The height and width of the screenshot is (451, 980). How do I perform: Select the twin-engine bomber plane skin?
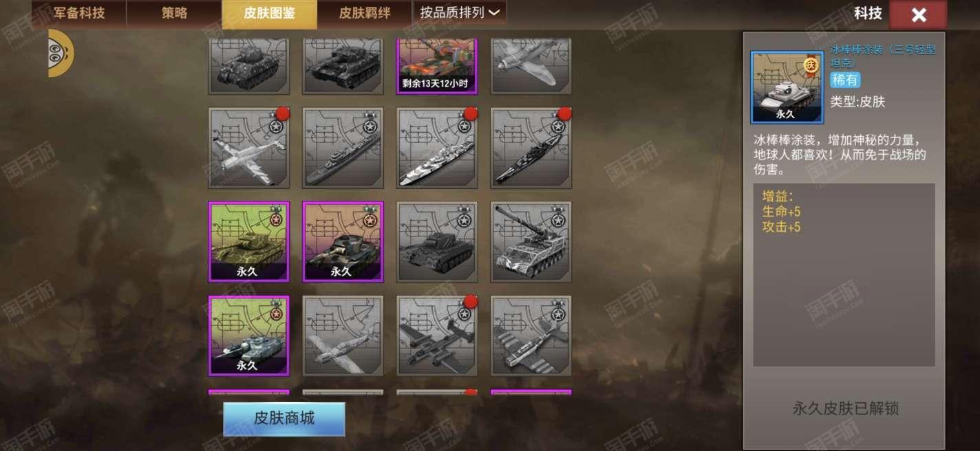pyautogui.click(x=437, y=336)
